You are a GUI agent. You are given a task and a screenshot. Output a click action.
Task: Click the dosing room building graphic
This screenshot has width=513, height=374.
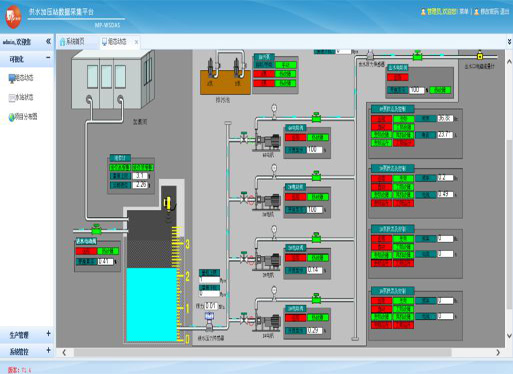coord(113,79)
